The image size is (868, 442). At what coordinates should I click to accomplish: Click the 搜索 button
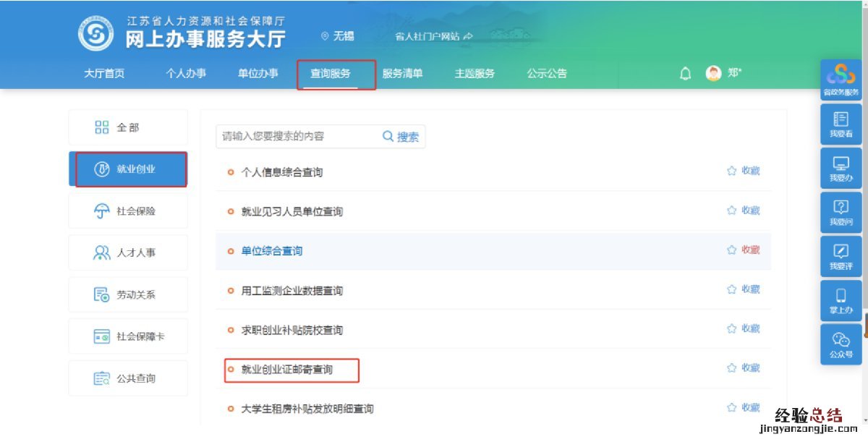(x=401, y=136)
